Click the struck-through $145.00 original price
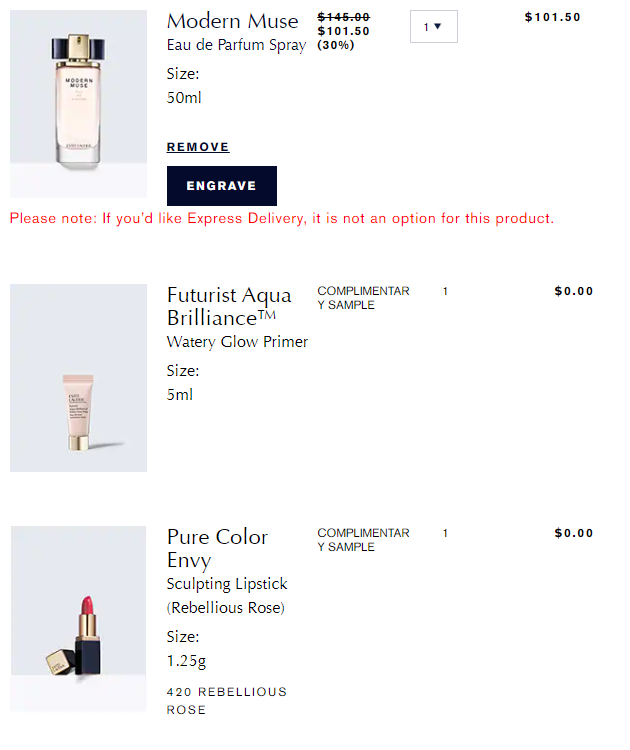Viewport: 630px width, 750px height. (343, 17)
